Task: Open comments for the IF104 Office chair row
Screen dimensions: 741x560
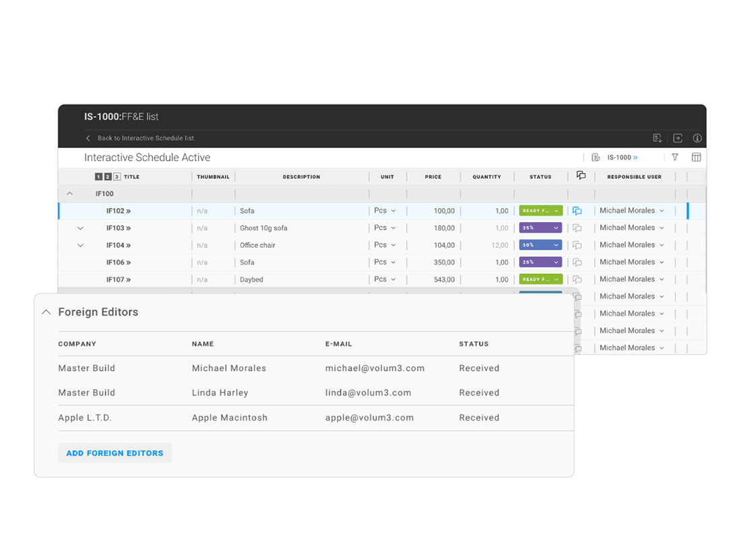Action: coord(577,246)
